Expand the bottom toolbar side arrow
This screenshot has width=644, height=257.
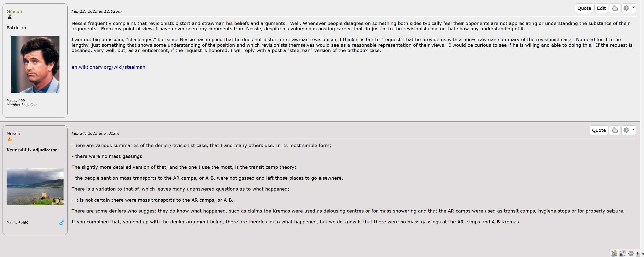point(638,253)
